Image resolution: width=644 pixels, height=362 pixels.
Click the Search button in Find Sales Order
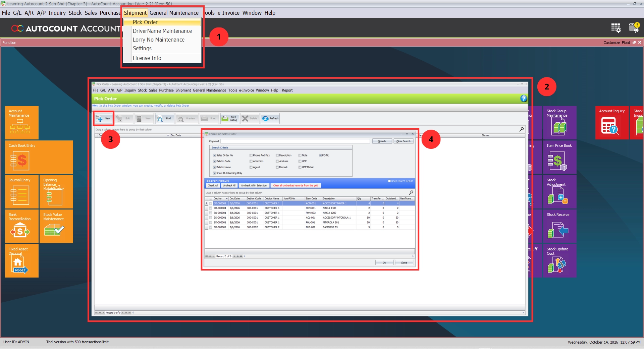(382, 141)
